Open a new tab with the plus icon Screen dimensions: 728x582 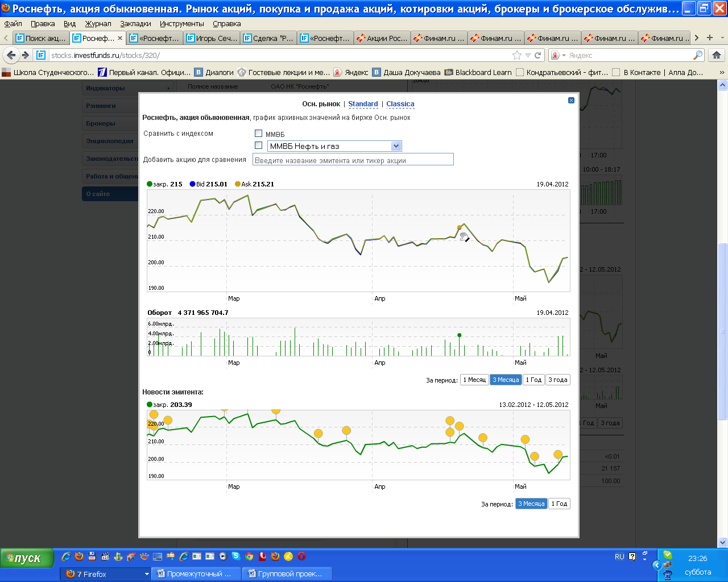[709, 38]
